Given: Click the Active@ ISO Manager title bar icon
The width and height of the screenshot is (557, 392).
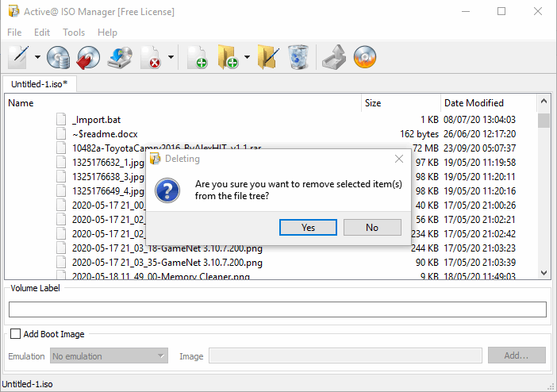Looking at the screenshot, I should pos(13,11).
